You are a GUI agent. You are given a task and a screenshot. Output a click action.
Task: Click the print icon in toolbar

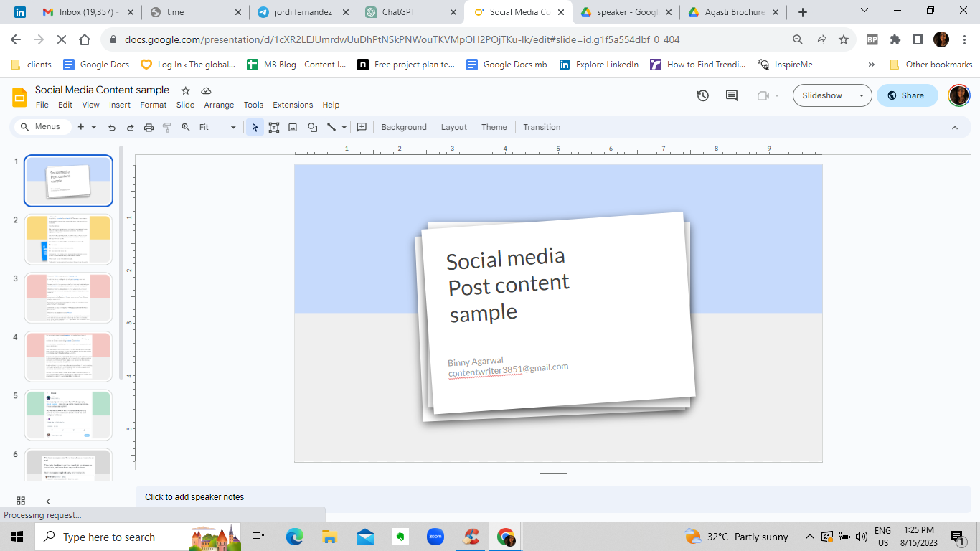149,127
